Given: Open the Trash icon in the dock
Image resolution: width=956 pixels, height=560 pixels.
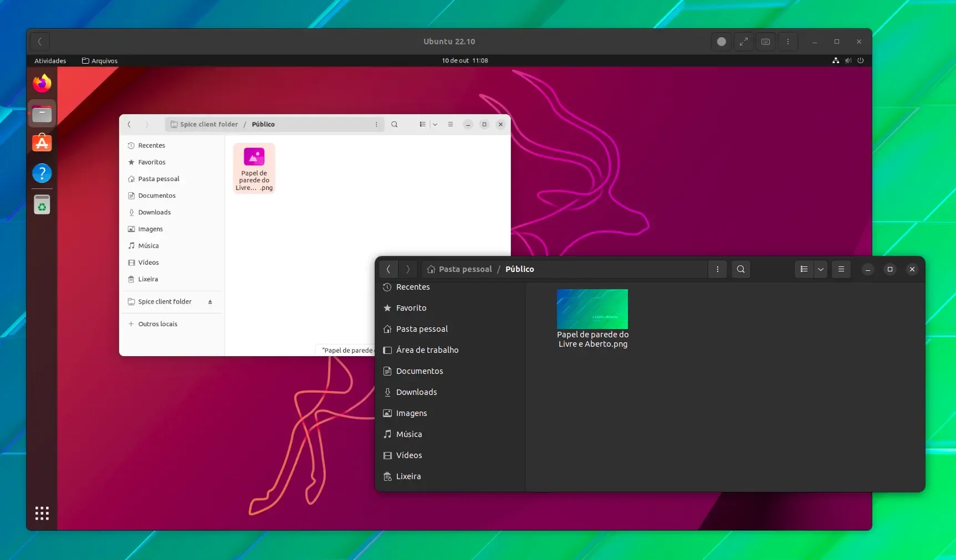Looking at the screenshot, I should pyautogui.click(x=42, y=204).
